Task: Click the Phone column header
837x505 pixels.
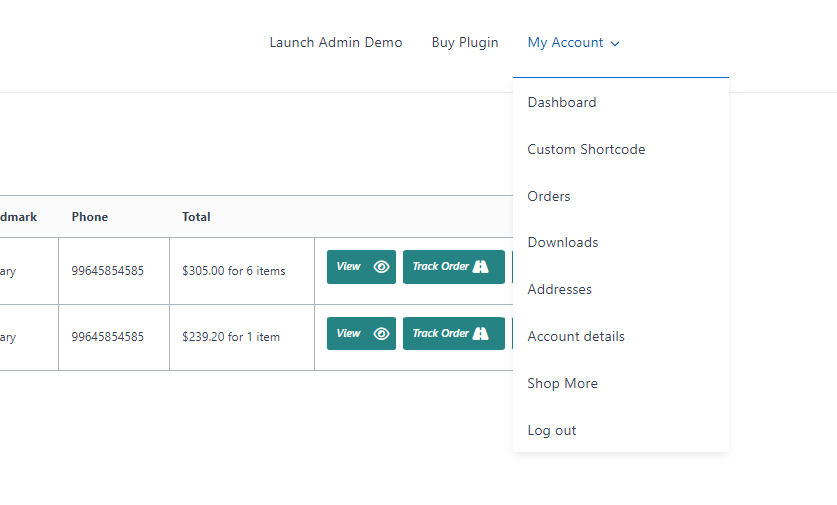Action: tap(90, 217)
